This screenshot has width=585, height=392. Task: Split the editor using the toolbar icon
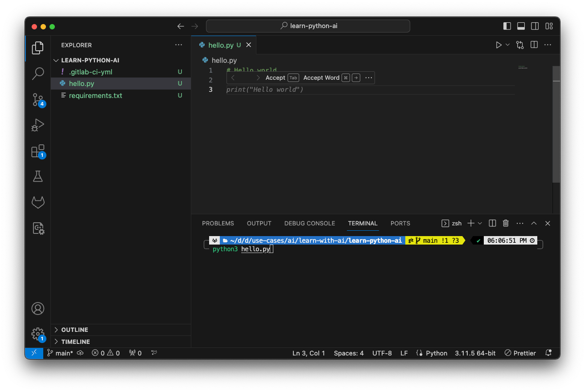tap(534, 45)
